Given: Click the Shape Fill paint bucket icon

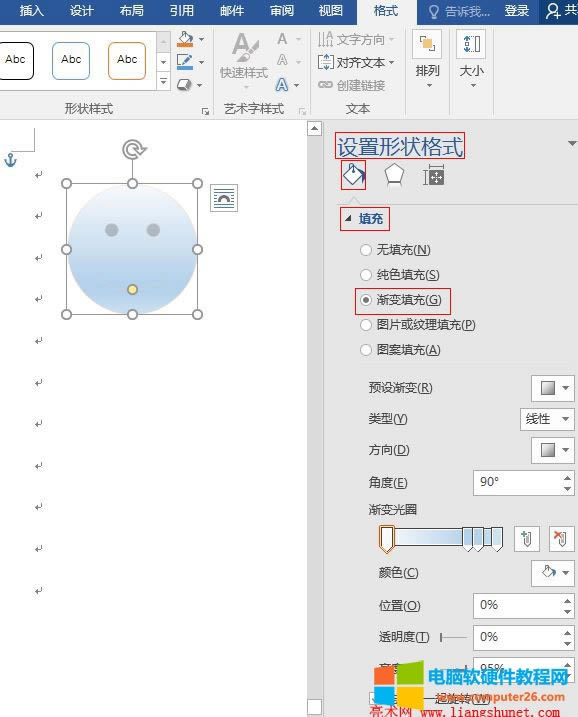Looking at the screenshot, I should click(185, 39).
